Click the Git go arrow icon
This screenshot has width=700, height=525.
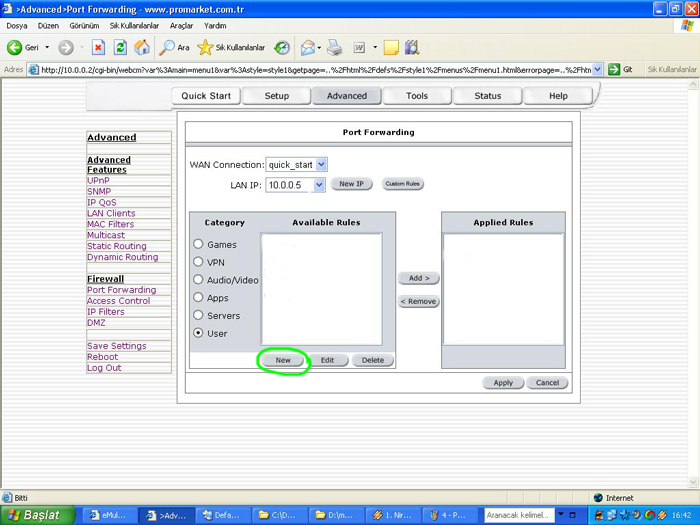coord(614,70)
